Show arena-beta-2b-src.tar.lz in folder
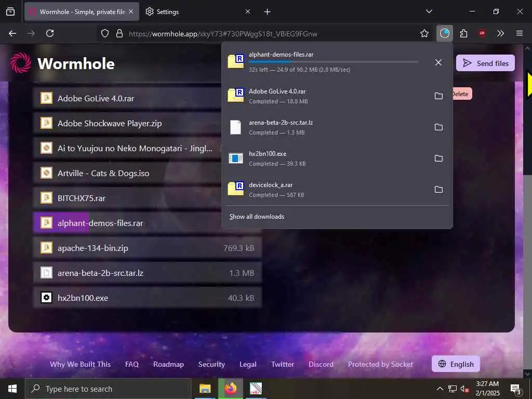 pyautogui.click(x=438, y=127)
